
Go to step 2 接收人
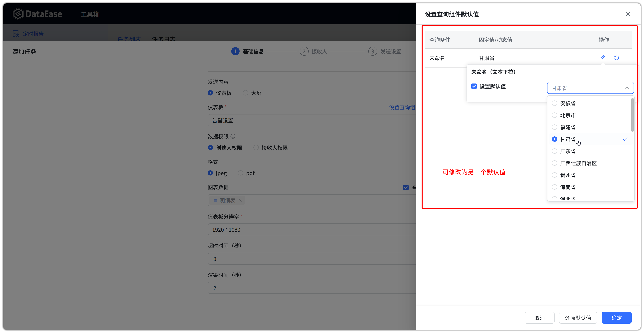314,51
